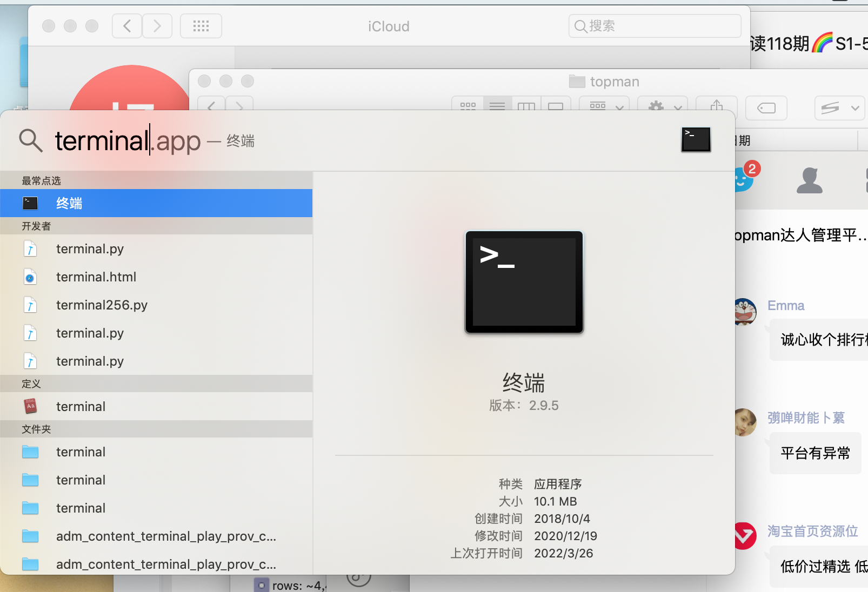Click the Safari file icon beside terminal.html
The image size is (868, 592).
click(x=30, y=277)
